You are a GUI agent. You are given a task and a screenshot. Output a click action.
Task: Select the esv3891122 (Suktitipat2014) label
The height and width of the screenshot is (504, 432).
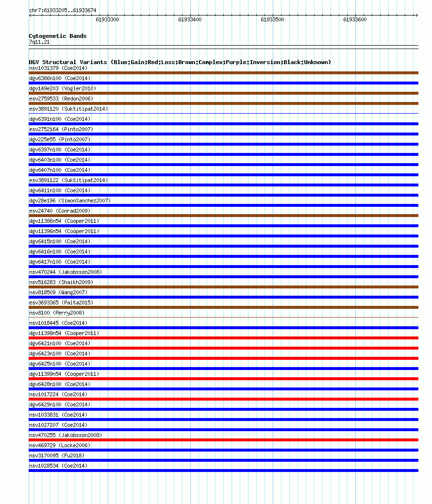[x=68, y=180]
